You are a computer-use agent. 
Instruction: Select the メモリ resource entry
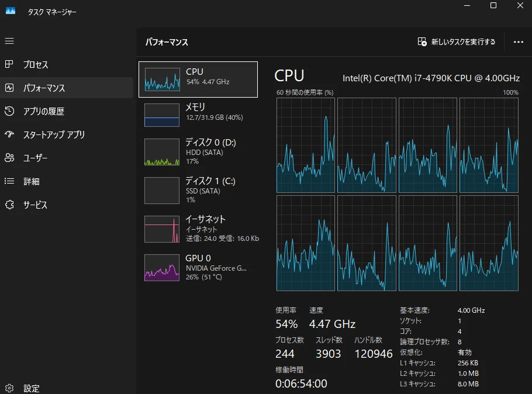(x=198, y=115)
